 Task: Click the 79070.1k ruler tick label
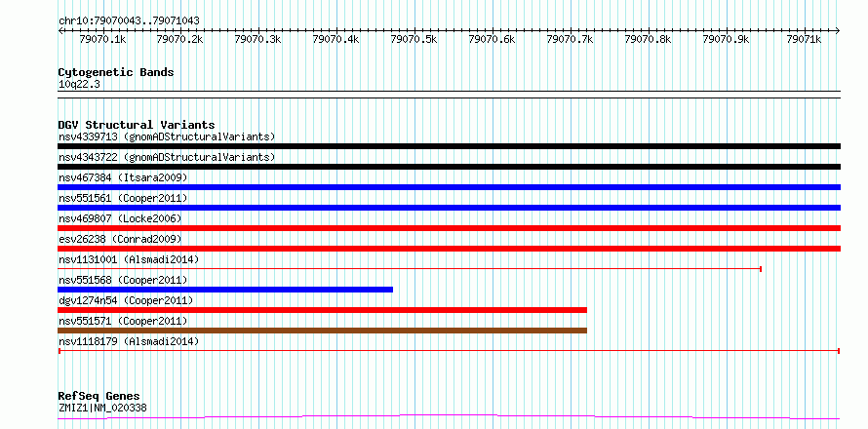[x=103, y=39]
